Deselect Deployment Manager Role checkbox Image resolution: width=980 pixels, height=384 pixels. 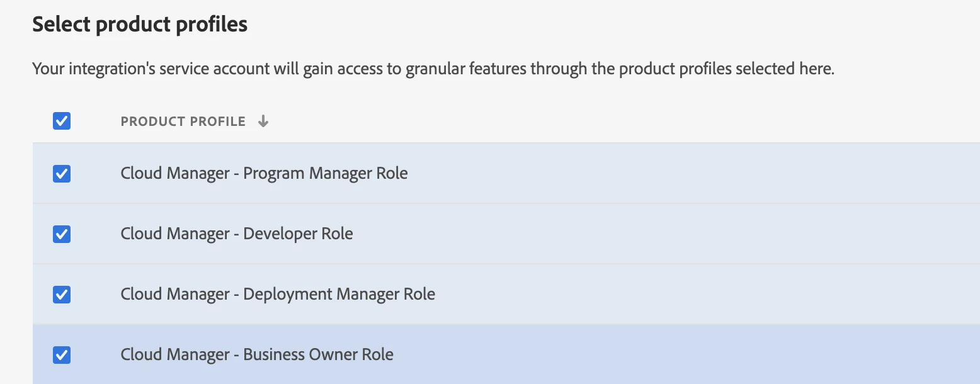coord(62,295)
